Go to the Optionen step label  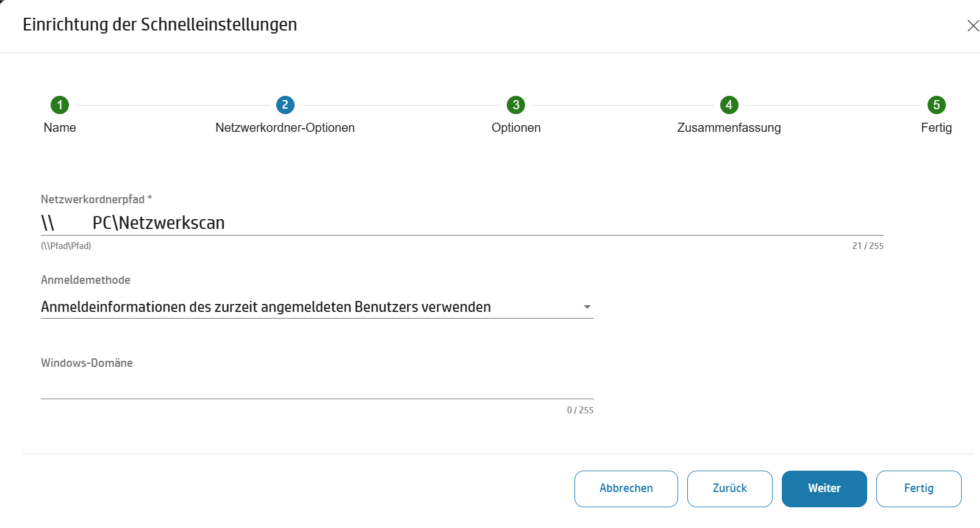pos(516,128)
